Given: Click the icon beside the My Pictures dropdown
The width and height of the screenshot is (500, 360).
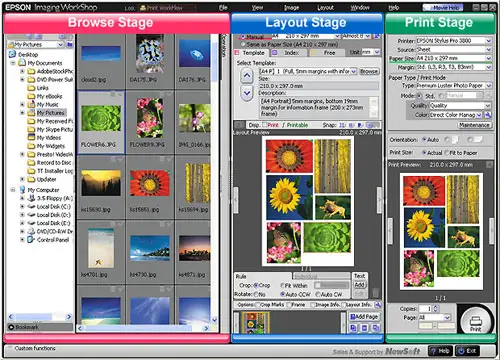Looking at the screenshot, I should [70, 44].
